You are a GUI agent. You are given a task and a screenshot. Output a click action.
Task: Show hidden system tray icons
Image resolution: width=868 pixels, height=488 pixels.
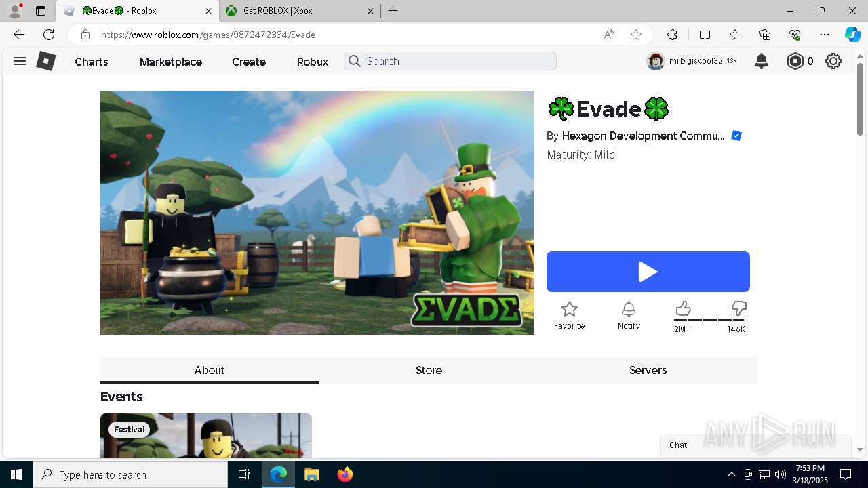pyautogui.click(x=731, y=474)
